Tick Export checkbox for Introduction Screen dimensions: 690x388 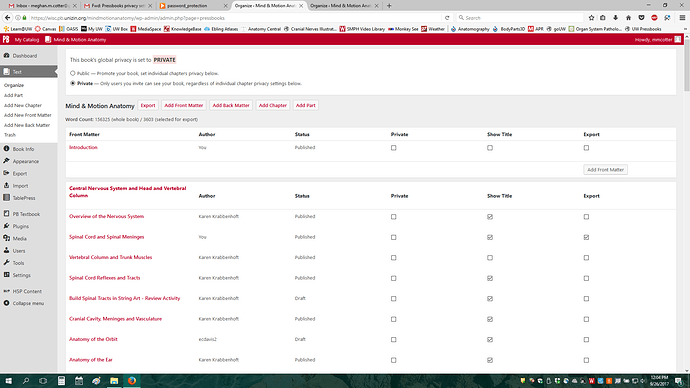[586, 148]
